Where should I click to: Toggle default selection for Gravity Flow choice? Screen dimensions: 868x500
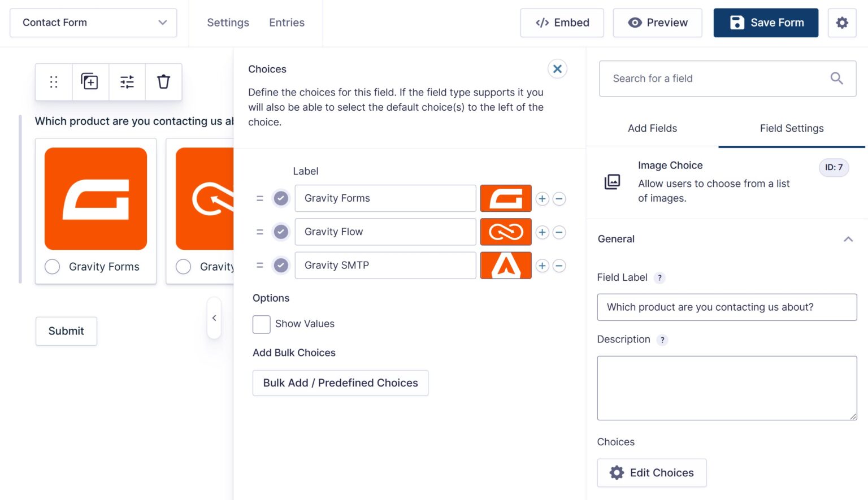[x=281, y=232]
